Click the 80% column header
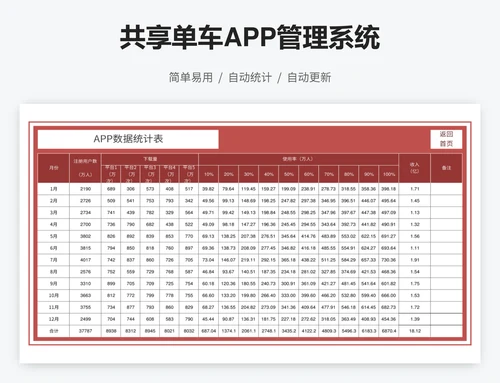 click(x=349, y=174)
